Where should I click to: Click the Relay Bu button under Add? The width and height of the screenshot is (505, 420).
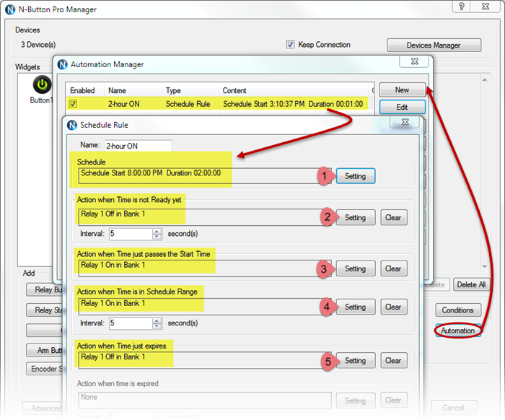pos(45,290)
